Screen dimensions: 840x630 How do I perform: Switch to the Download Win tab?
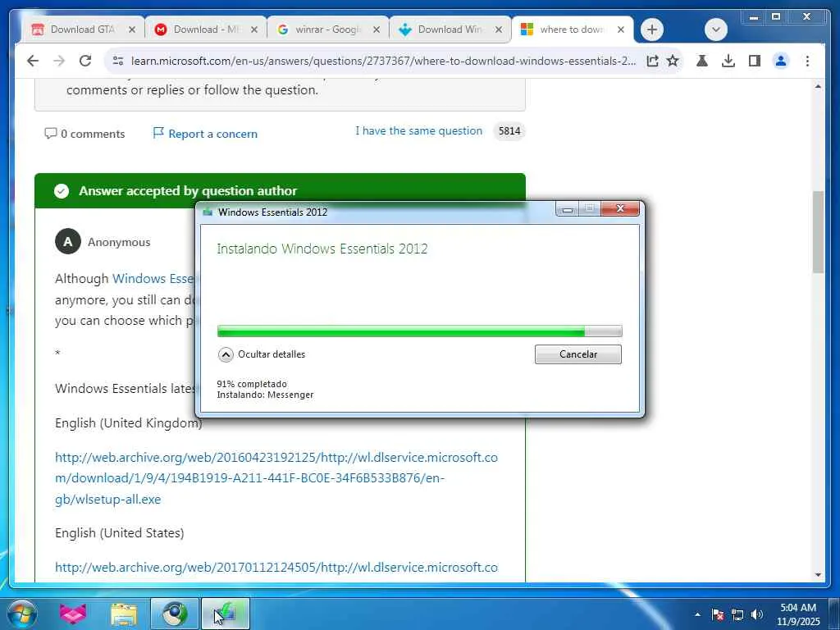click(x=450, y=30)
